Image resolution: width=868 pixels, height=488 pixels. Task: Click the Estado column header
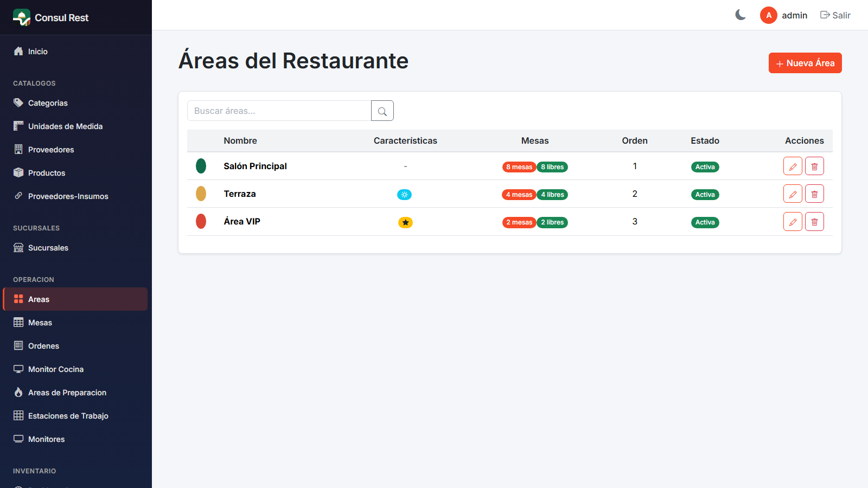click(x=705, y=140)
